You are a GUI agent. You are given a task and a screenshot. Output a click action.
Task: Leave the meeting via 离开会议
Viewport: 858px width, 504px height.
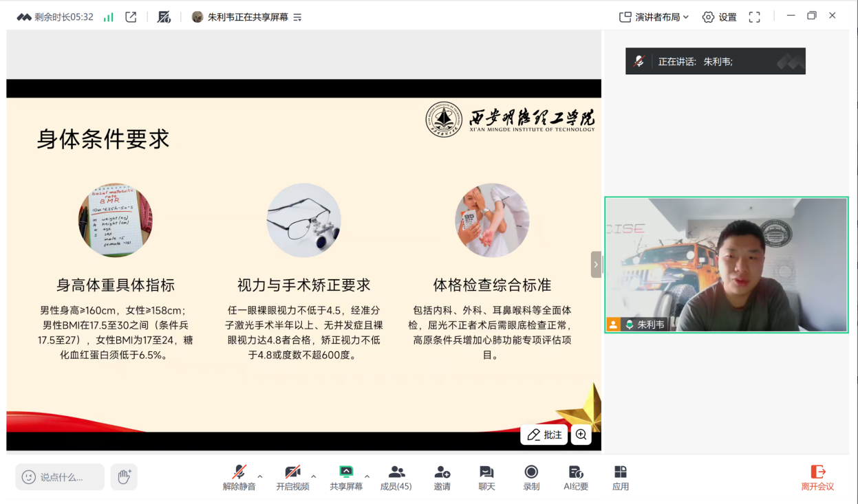817,477
